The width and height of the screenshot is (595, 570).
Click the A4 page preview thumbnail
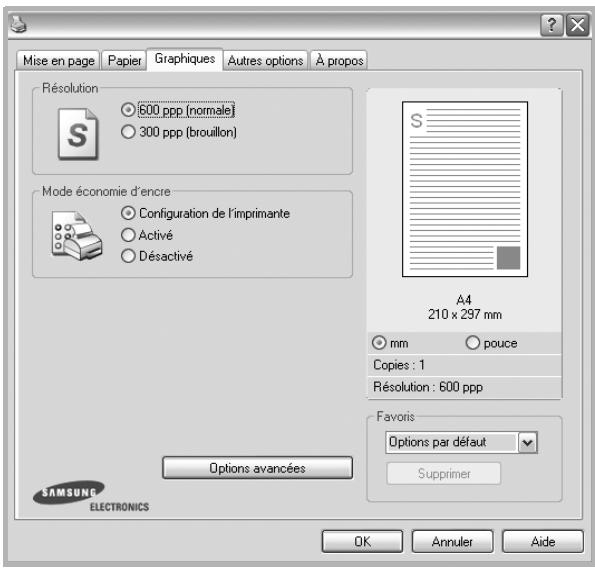465,189
